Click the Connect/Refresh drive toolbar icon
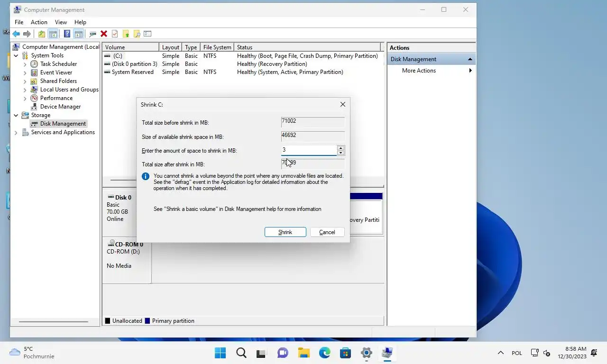 coord(92,34)
